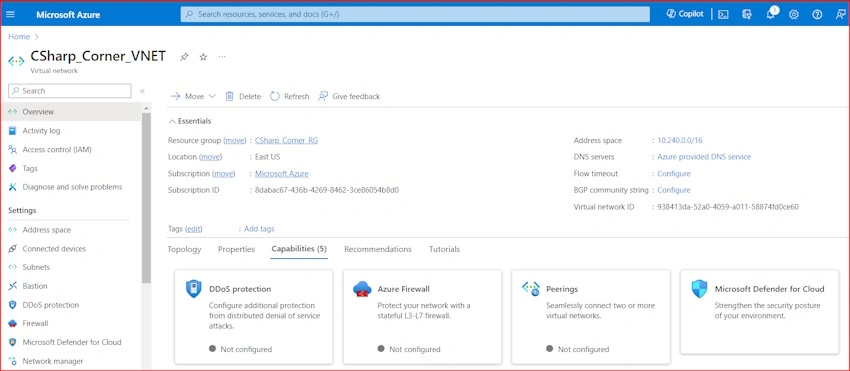Click the global search resources field

[x=415, y=14]
